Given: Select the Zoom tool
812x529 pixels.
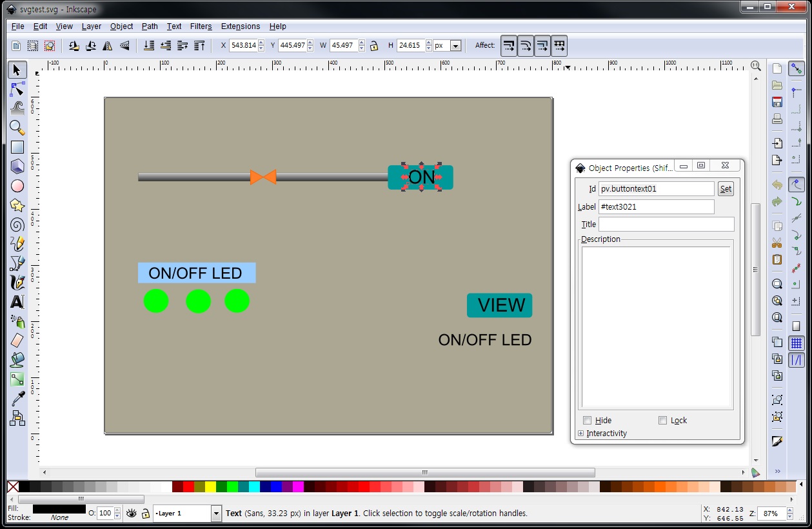Looking at the screenshot, I should [17, 127].
